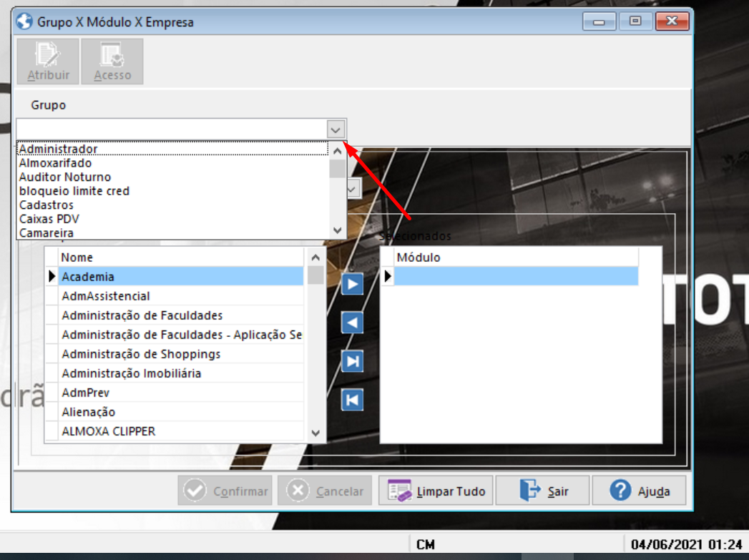Click the Nome list scroll-down arrow
Viewport: 749px width, 560px height.
pyautogui.click(x=315, y=433)
